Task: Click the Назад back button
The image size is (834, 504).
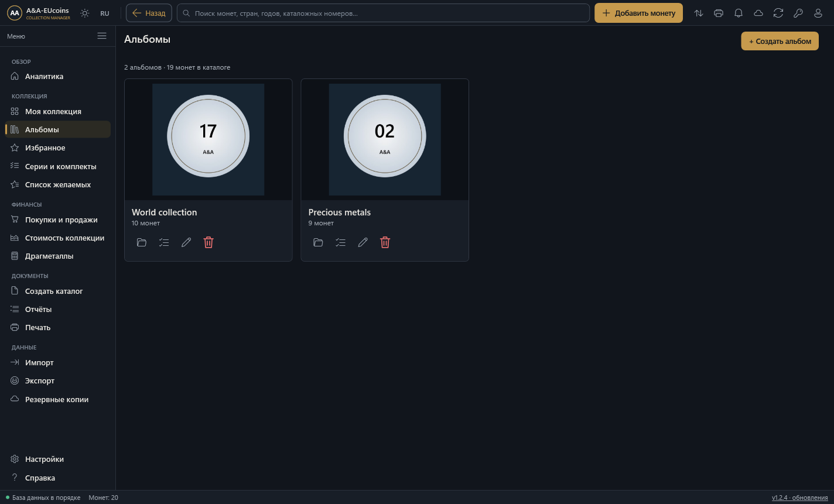Action: click(x=149, y=13)
